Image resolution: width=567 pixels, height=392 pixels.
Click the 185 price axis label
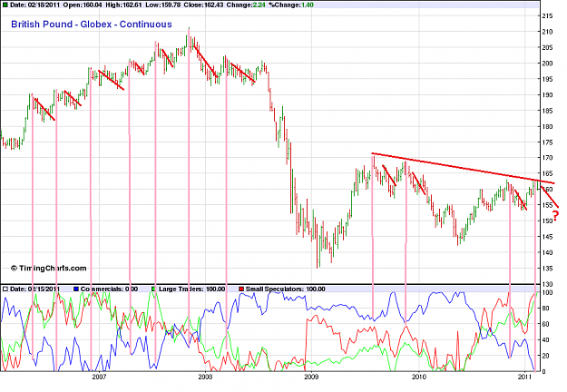point(547,111)
